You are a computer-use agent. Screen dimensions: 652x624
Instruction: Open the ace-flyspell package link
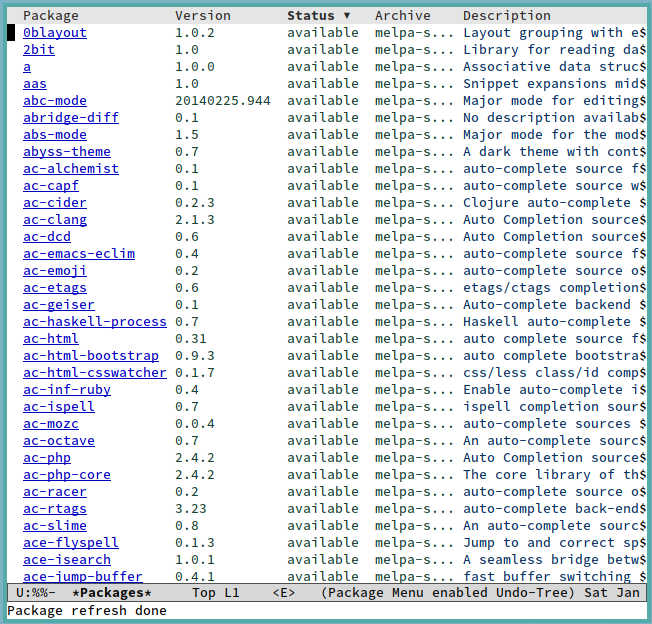pos(71,543)
